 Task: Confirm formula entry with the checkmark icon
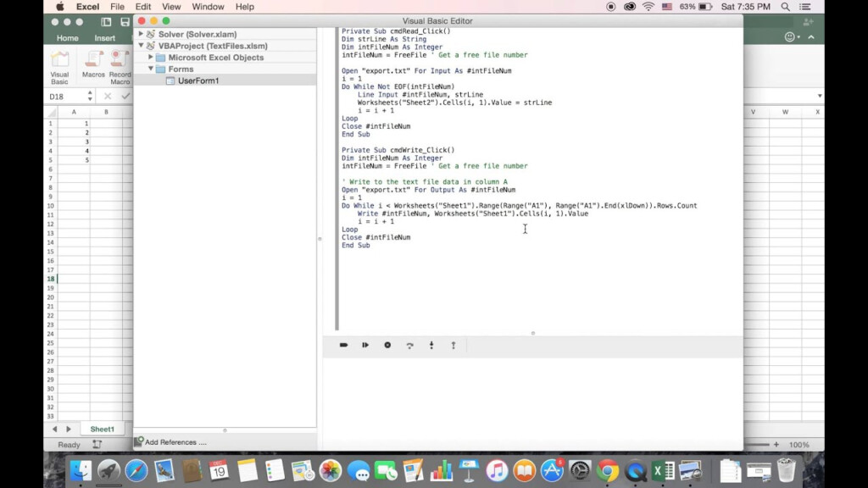point(125,97)
